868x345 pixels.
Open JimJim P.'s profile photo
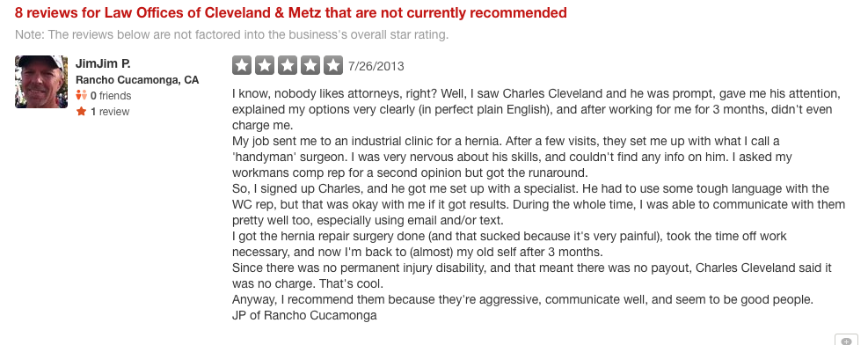coord(41,81)
